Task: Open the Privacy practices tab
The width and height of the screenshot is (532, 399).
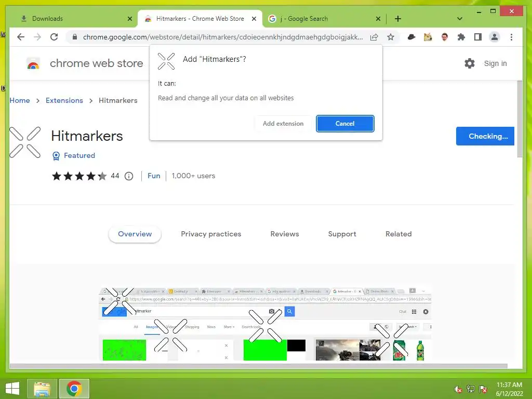Action: coord(211,234)
